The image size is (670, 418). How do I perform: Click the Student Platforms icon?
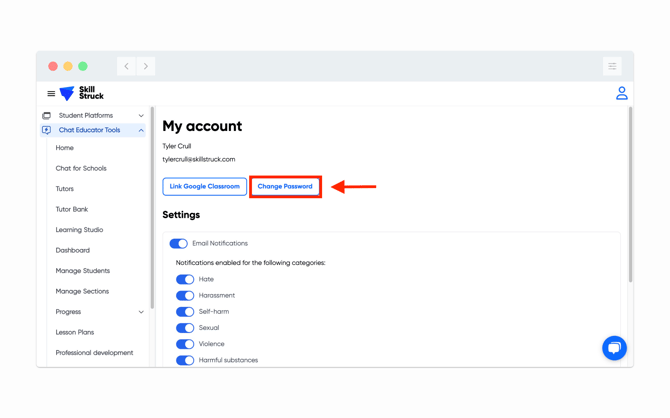coord(46,116)
